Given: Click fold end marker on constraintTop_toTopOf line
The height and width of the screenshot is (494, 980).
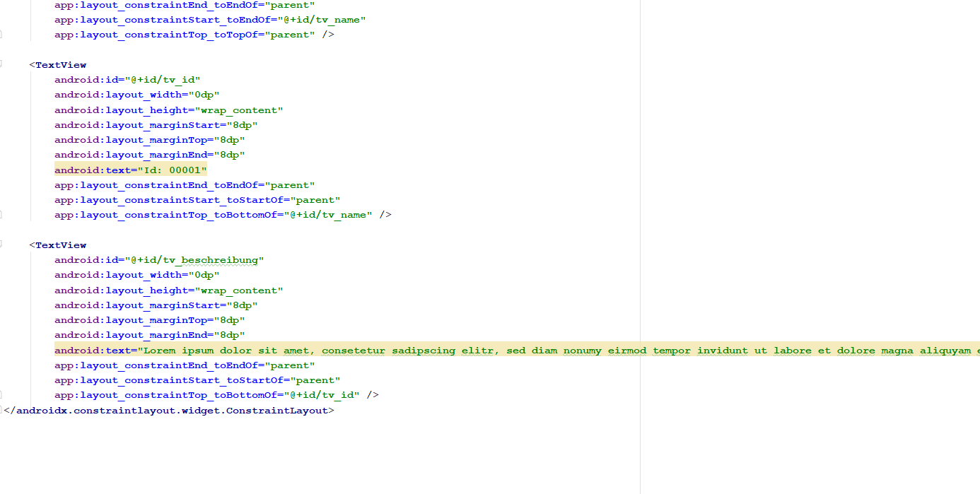Looking at the screenshot, I should 1,35.
